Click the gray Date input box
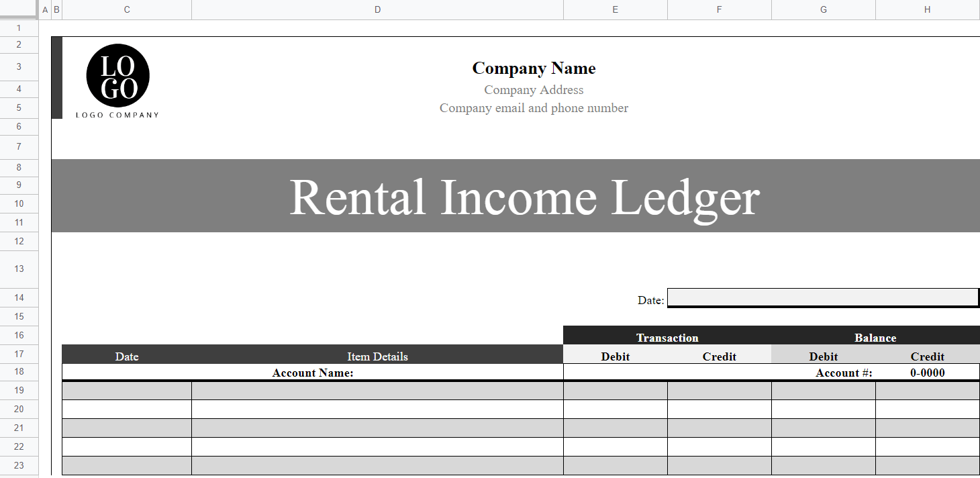980x478 pixels. [823, 297]
